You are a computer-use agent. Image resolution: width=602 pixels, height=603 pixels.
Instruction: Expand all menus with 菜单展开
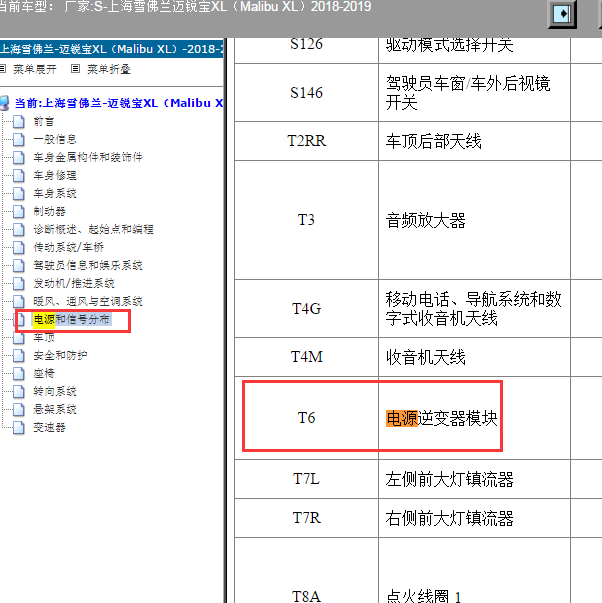34,69
